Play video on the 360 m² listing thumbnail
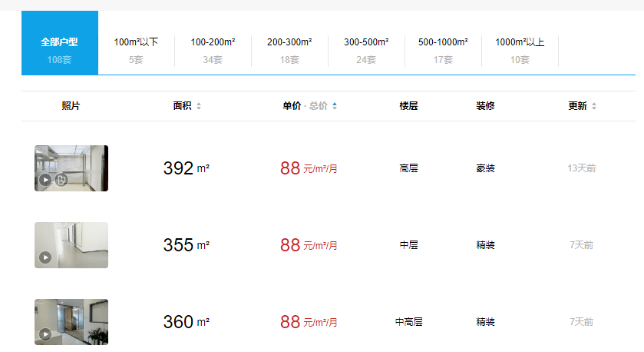The height and width of the screenshot is (352, 644). (x=45, y=334)
